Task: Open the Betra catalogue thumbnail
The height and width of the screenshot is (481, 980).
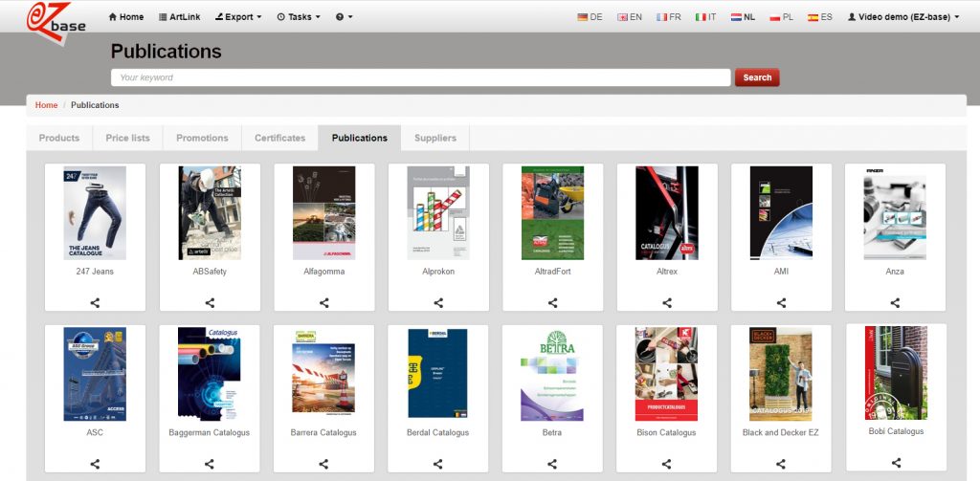Action: [x=552, y=375]
